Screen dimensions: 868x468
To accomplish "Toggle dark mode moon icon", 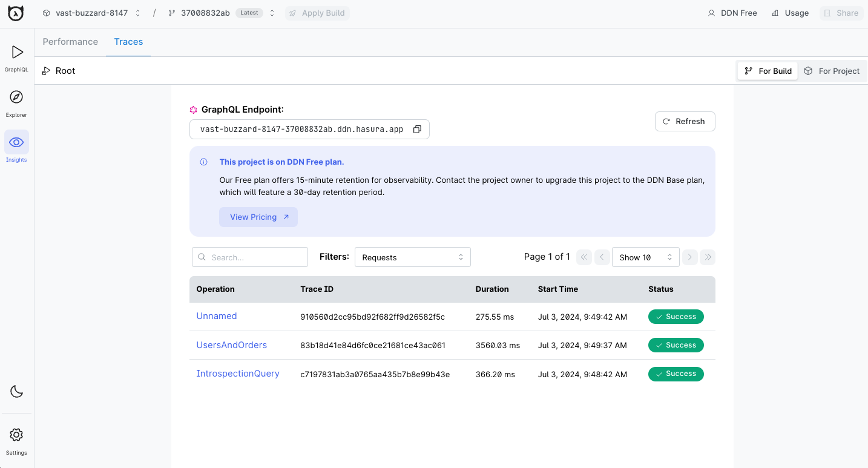I will point(17,392).
